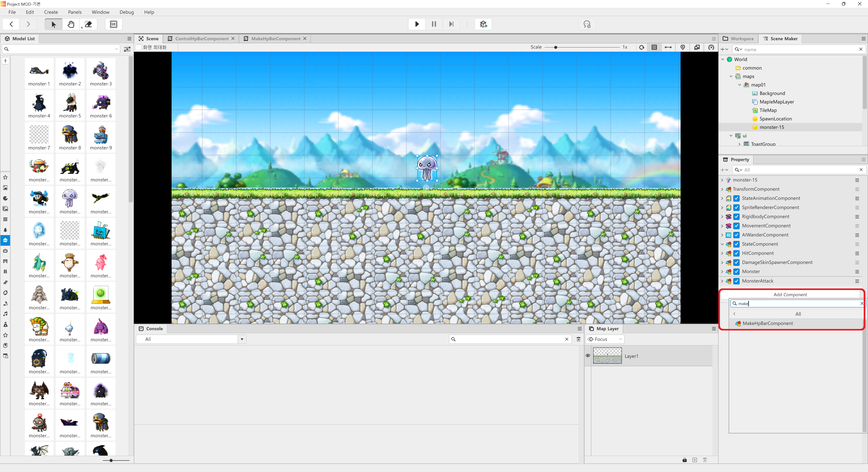This screenshot has height=472, width=868.
Task: Collapse the World tree node
Action: 723,59
